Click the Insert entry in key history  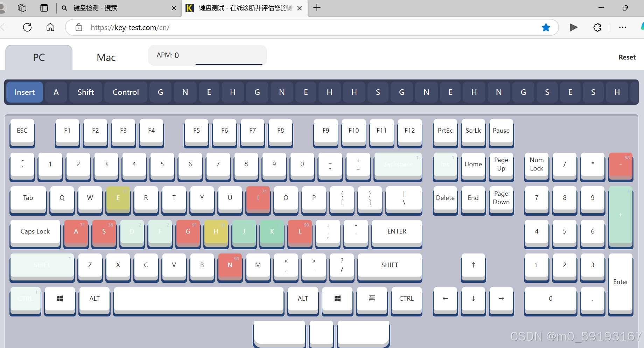(x=24, y=92)
